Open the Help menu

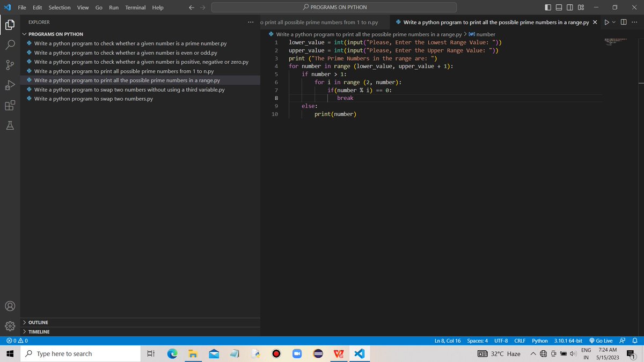coord(158,8)
